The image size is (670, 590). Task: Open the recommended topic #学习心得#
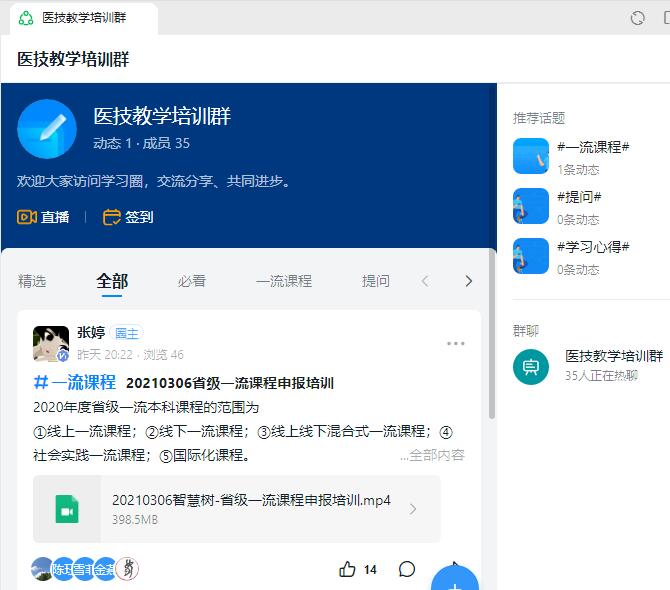(592, 247)
